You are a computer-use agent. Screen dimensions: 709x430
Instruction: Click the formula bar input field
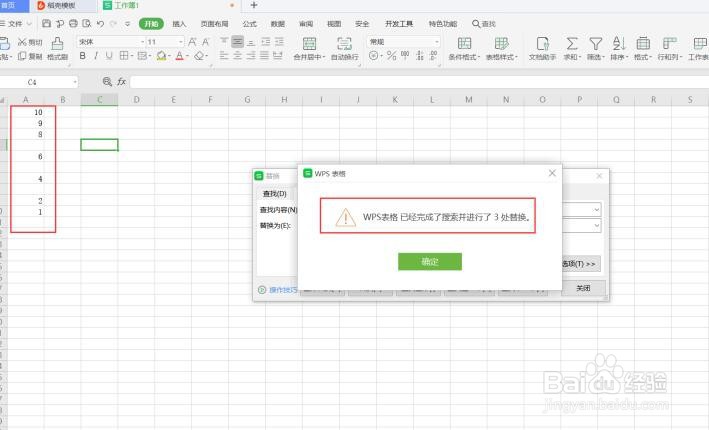click(419, 82)
